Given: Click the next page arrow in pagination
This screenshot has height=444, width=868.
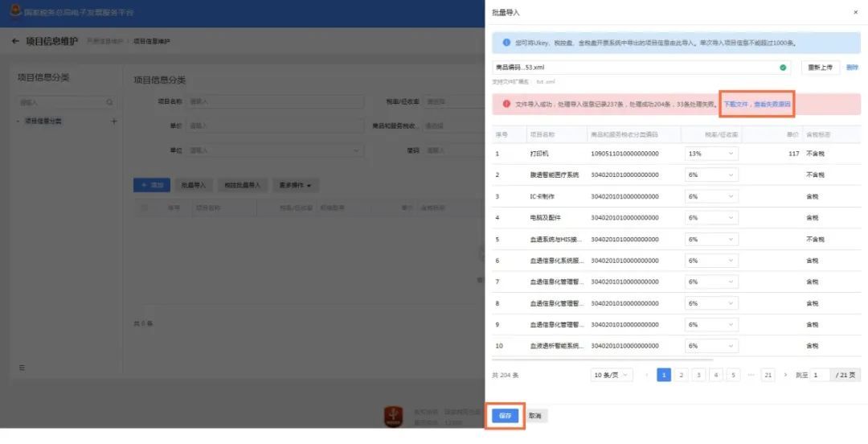Looking at the screenshot, I should (785, 376).
